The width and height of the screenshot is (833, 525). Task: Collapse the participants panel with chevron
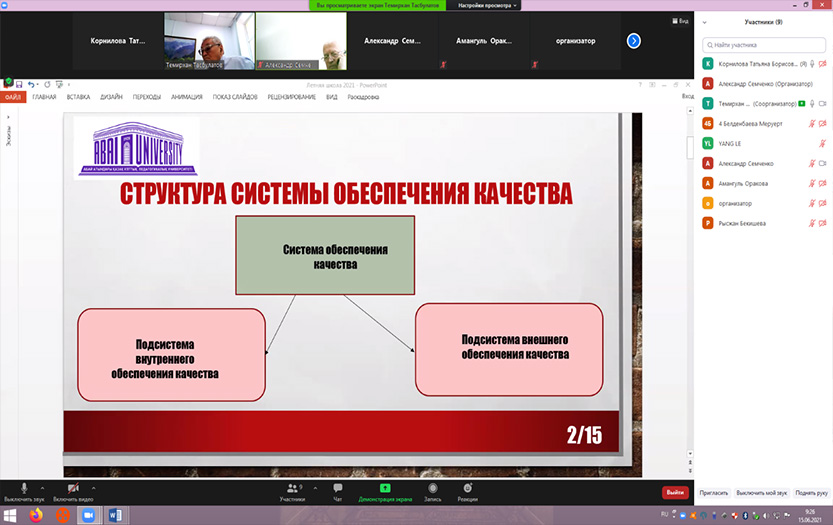coord(705,21)
